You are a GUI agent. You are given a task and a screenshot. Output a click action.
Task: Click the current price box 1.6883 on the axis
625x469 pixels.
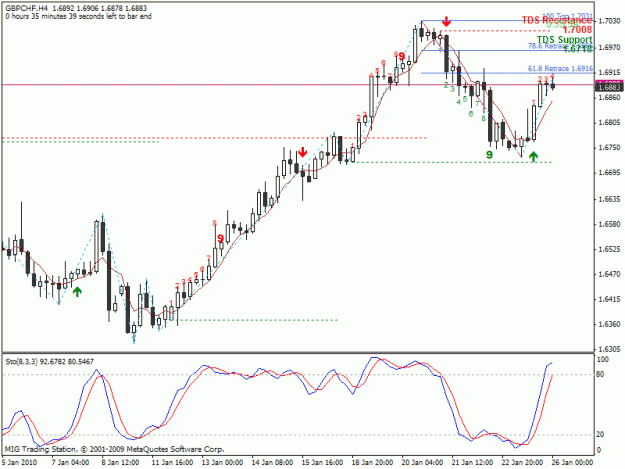click(608, 86)
